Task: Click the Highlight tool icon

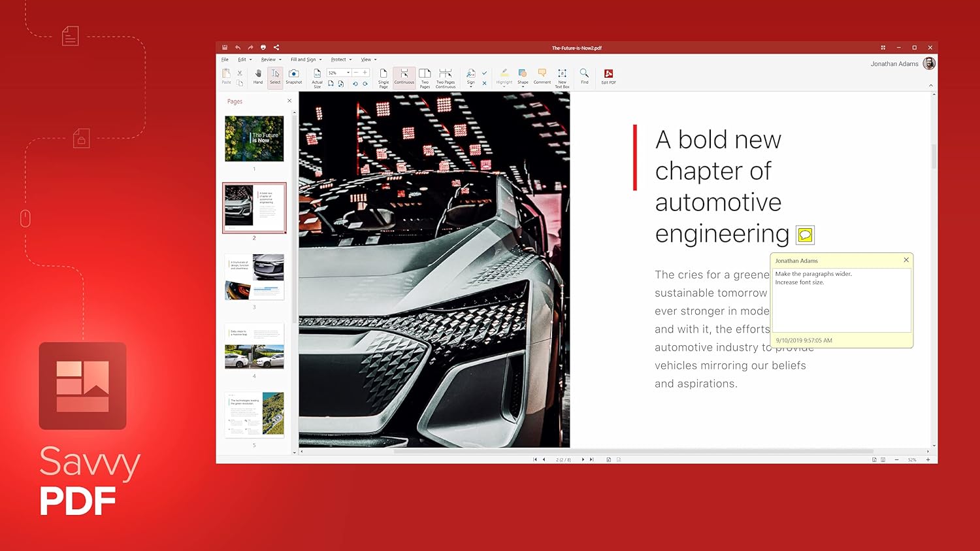Action: pos(504,74)
